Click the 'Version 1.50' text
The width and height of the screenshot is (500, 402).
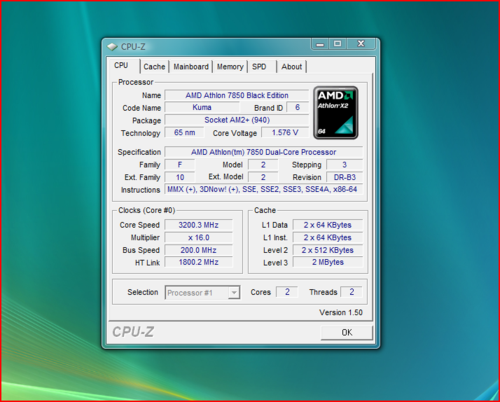point(341,313)
